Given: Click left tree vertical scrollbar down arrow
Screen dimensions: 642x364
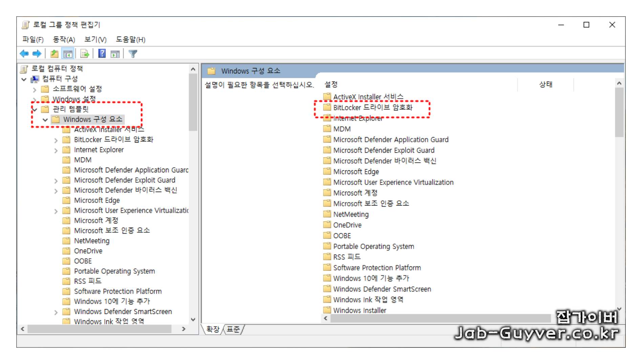Looking at the screenshot, I should point(193,319).
